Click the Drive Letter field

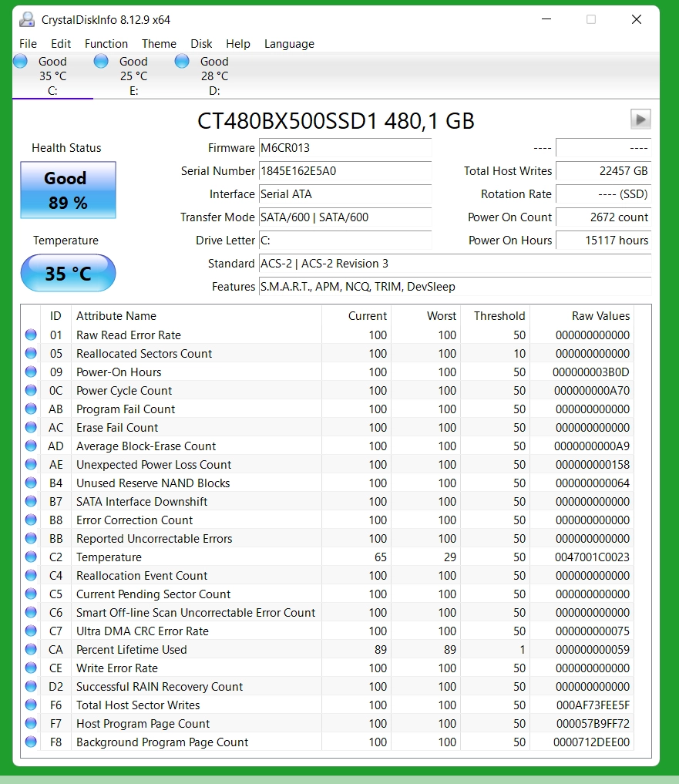tap(345, 240)
